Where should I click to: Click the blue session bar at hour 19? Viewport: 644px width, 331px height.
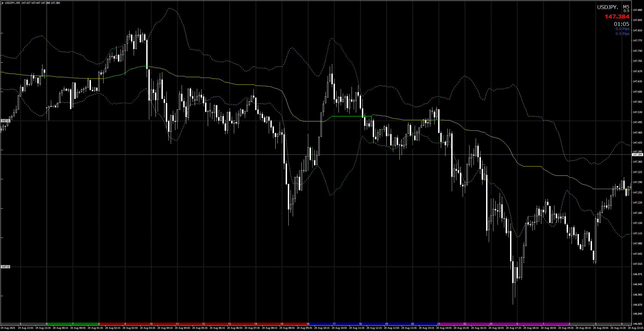[386, 324]
